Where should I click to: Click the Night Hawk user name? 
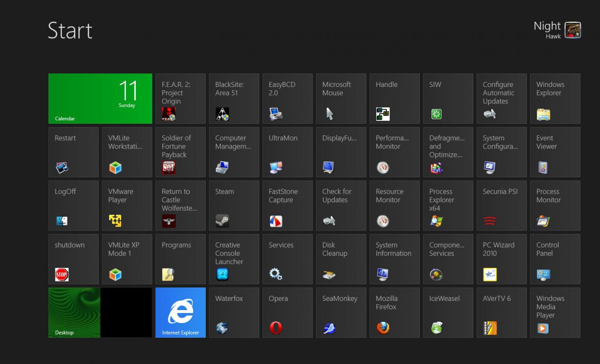point(547,30)
